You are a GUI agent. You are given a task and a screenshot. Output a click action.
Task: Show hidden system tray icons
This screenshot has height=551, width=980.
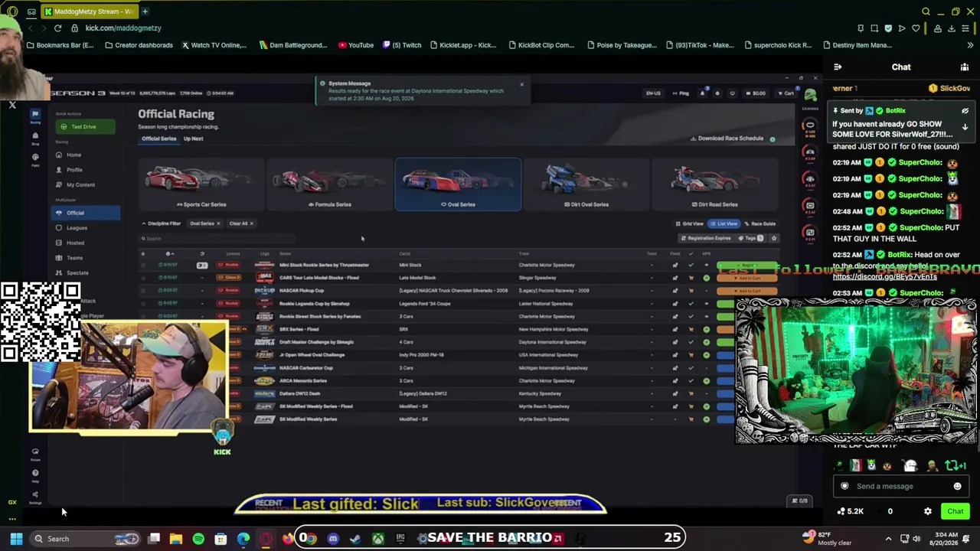888,539
